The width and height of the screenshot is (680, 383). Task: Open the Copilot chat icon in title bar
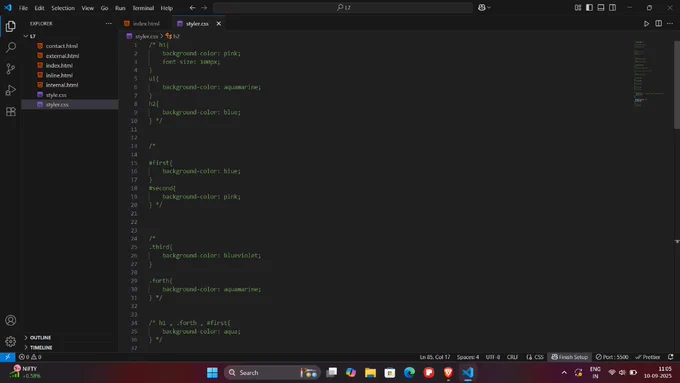click(481, 7)
